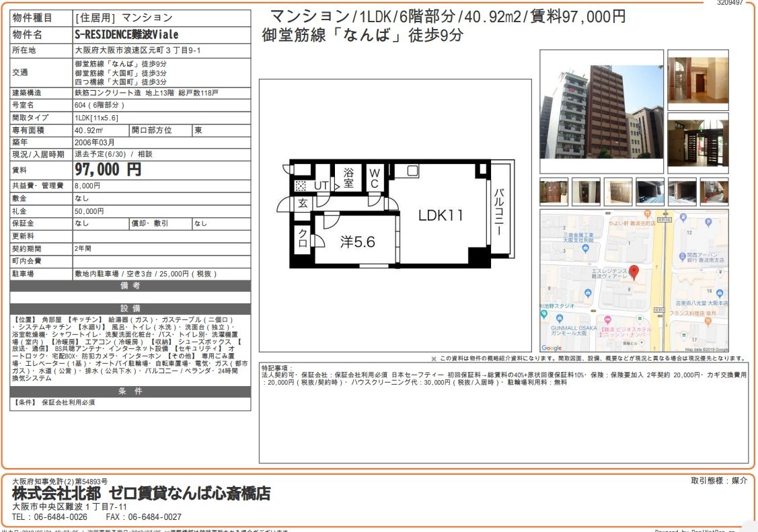Click the property name S-RESIDENCE難波Viale
The height and width of the screenshot is (532, 758).
coord(126,35)
